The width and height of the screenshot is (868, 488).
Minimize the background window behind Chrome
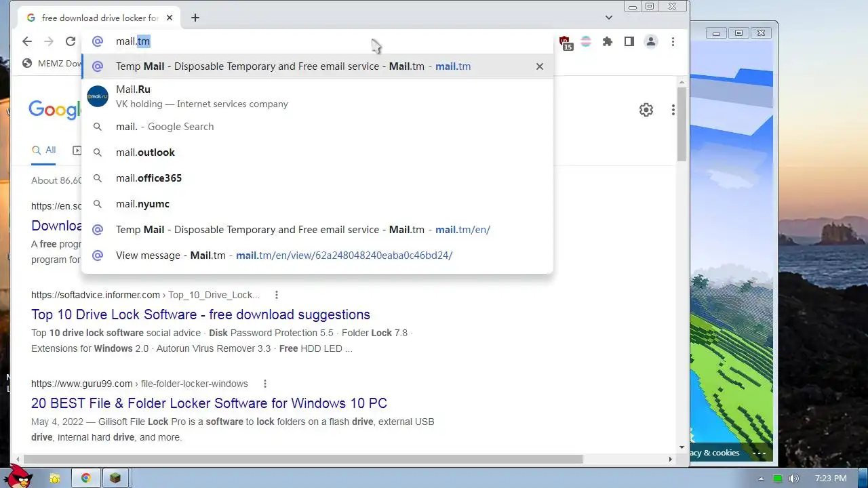(x=717, y=33)
